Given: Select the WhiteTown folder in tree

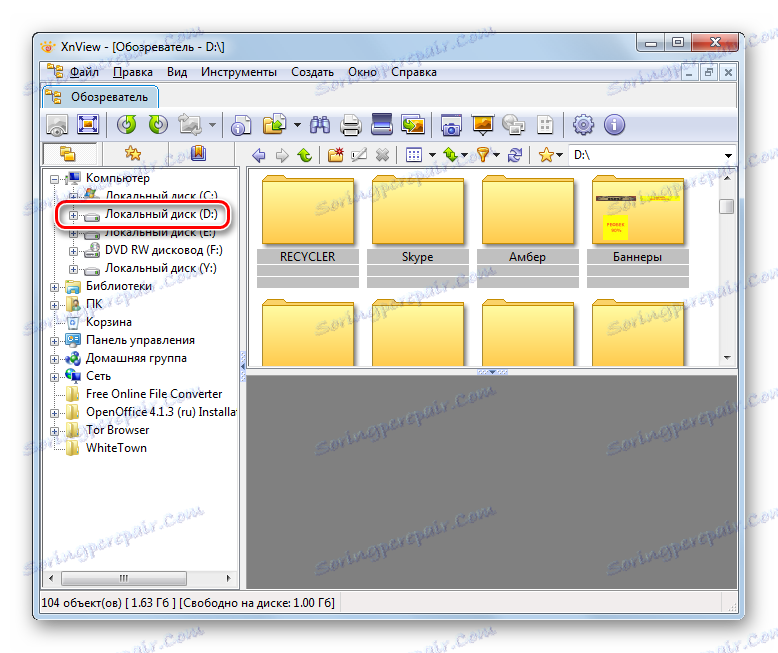Looking at the screenshot, I should 116,448.
